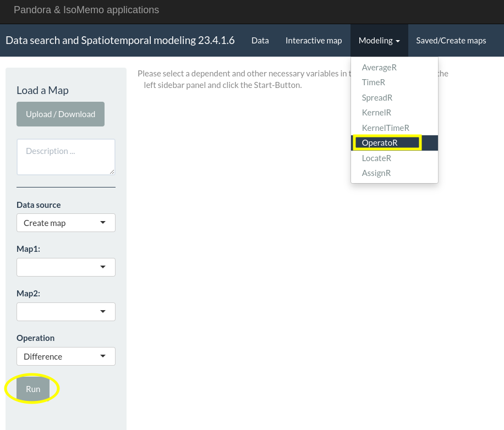Open the Data source dropdown

[x=66, y=223]
